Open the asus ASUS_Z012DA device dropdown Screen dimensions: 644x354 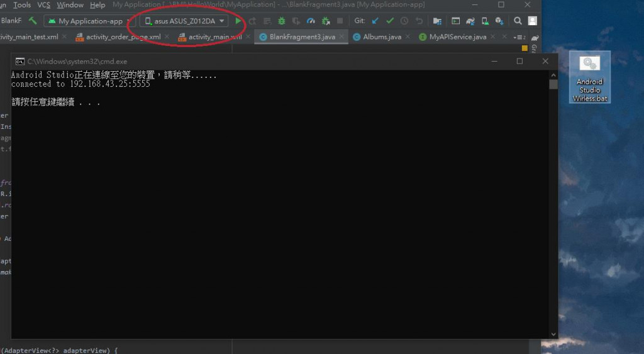pyautogui.click(x=184, y=21)
